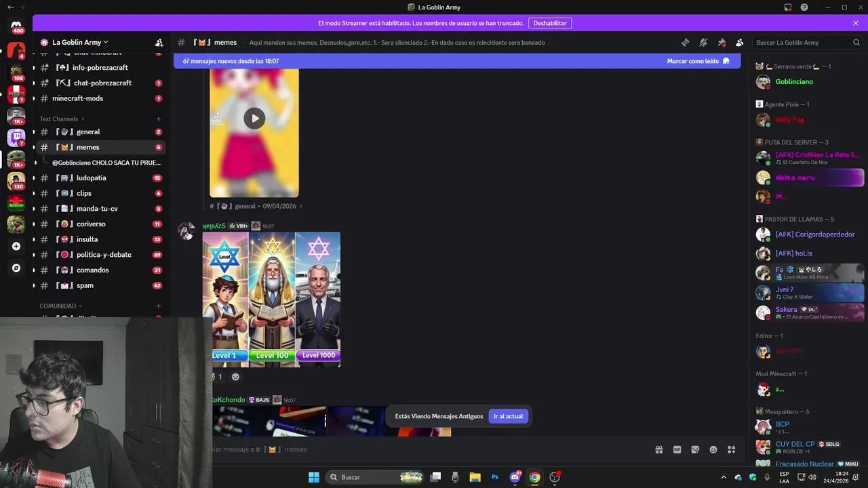Play the blurred video
This screenshot has height=488, width=868.
[254, 118]
